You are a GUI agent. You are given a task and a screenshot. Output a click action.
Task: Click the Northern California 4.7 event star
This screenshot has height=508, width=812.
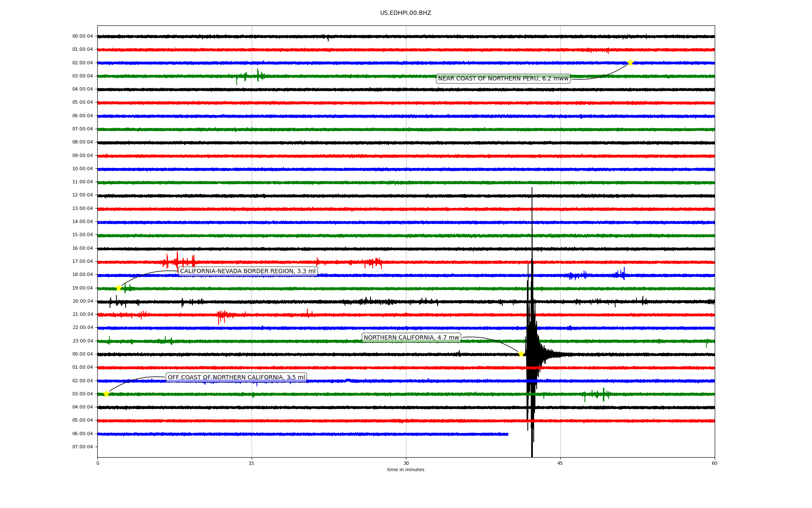click(521, 354)
